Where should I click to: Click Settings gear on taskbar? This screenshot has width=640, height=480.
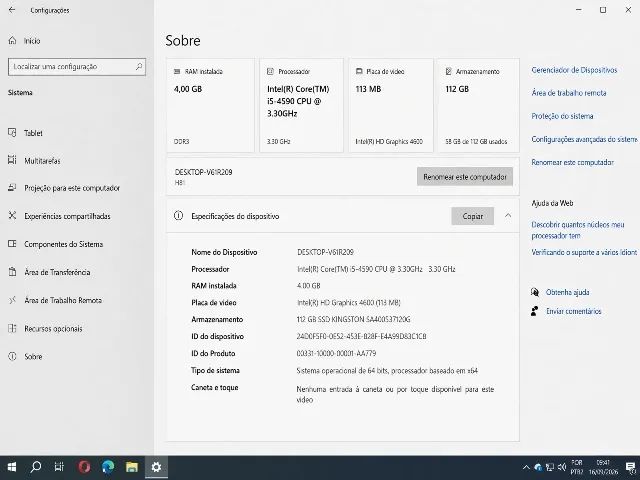(156, 467)
